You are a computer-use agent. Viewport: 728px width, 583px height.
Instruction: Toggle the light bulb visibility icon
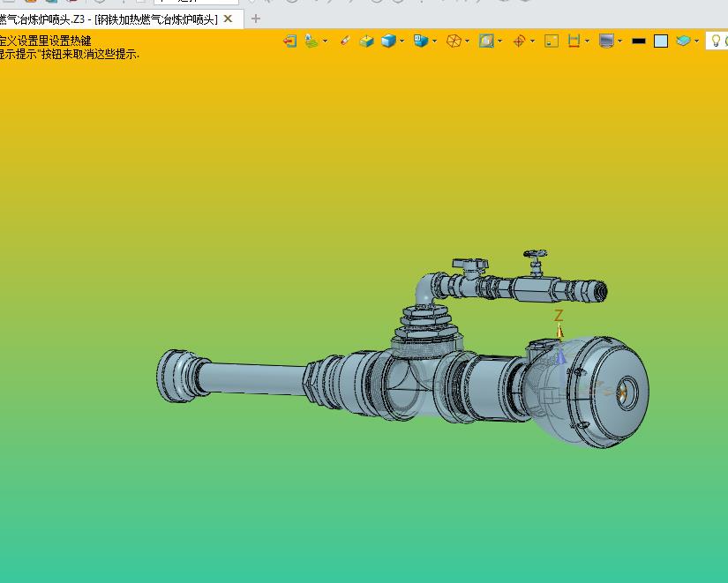pos(716,41)
